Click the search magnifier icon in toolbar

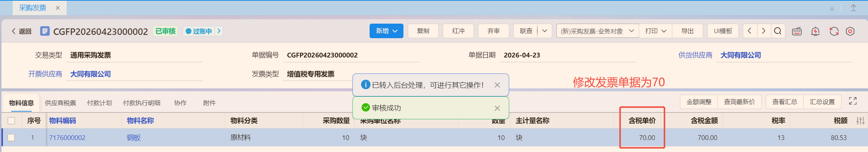(777, 31)
